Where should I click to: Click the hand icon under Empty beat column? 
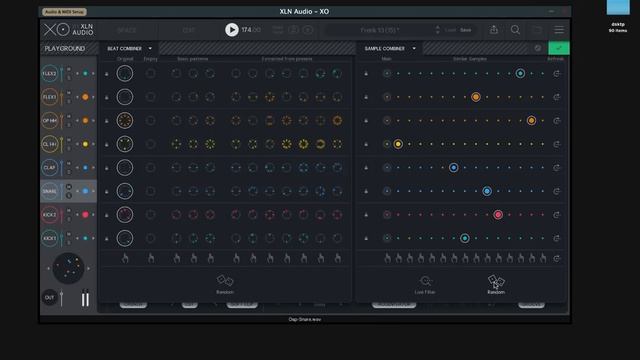151,258
